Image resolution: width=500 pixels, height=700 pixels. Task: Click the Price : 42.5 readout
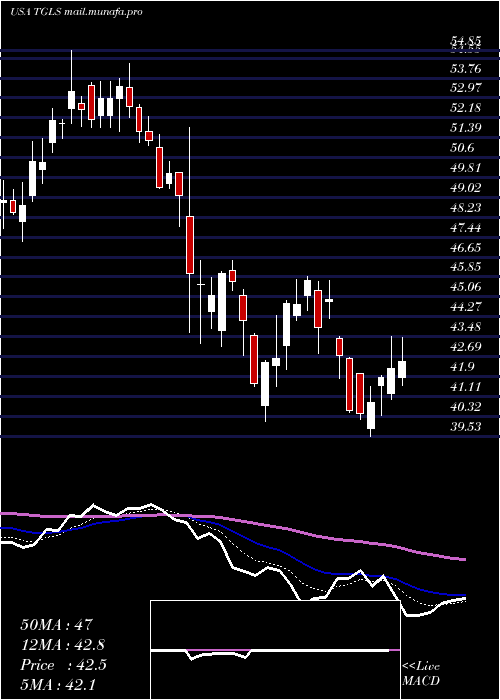[63, 665]
